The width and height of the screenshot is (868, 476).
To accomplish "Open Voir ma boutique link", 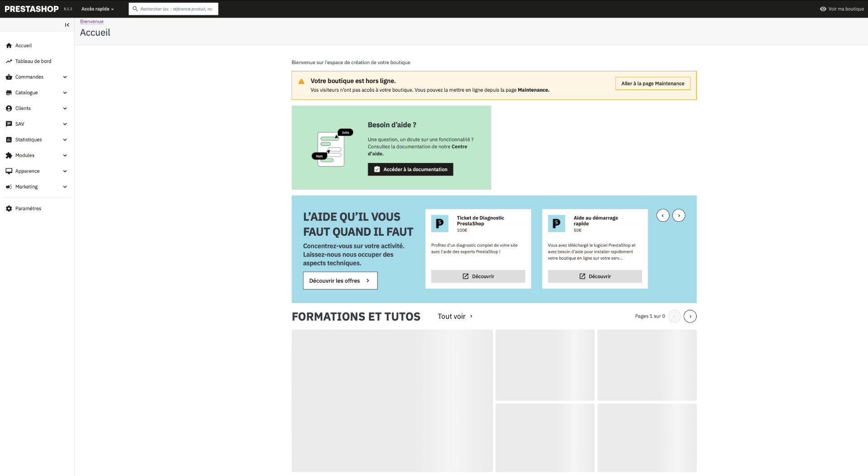I will (x=842, y=9).
